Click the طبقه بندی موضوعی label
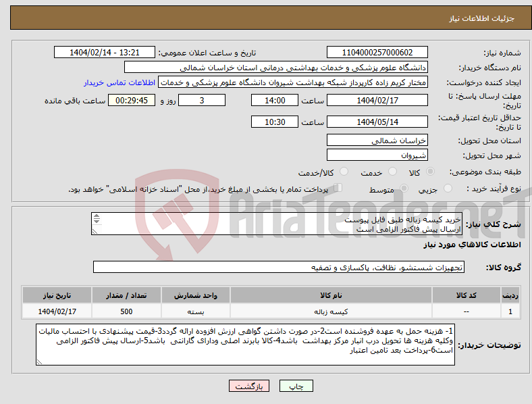Screen dimensions: 532x404 (x=485, y=172)
